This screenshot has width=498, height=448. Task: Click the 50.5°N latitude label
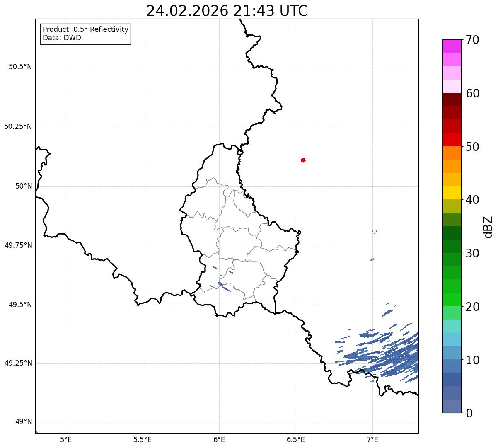point(20,67)
